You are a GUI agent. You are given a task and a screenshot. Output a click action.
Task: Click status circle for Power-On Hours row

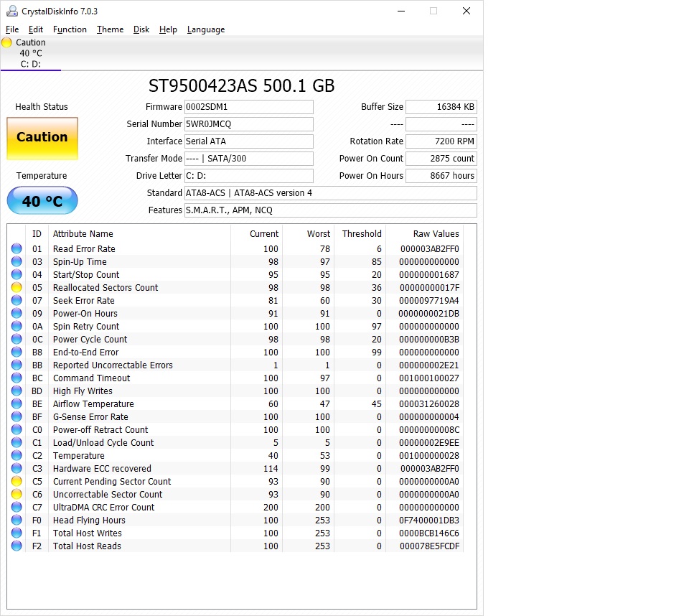[x=17, y=313]
